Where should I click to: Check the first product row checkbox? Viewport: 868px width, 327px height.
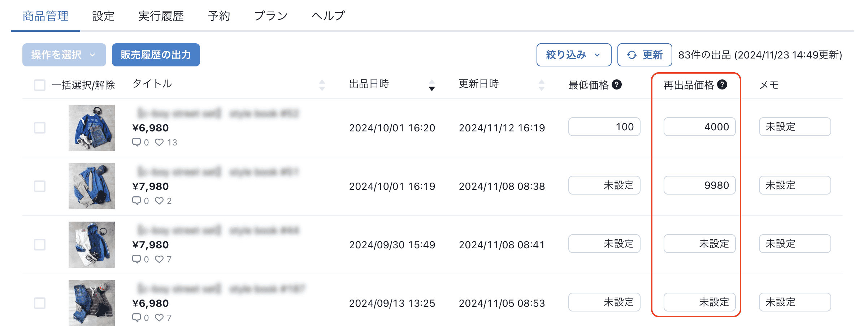[x=40, y=128]
